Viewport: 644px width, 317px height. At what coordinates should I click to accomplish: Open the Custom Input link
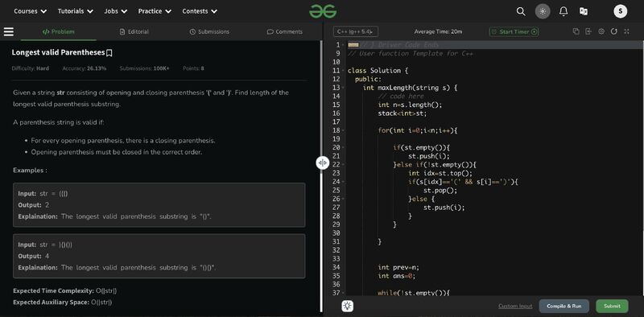coord(515,307)
